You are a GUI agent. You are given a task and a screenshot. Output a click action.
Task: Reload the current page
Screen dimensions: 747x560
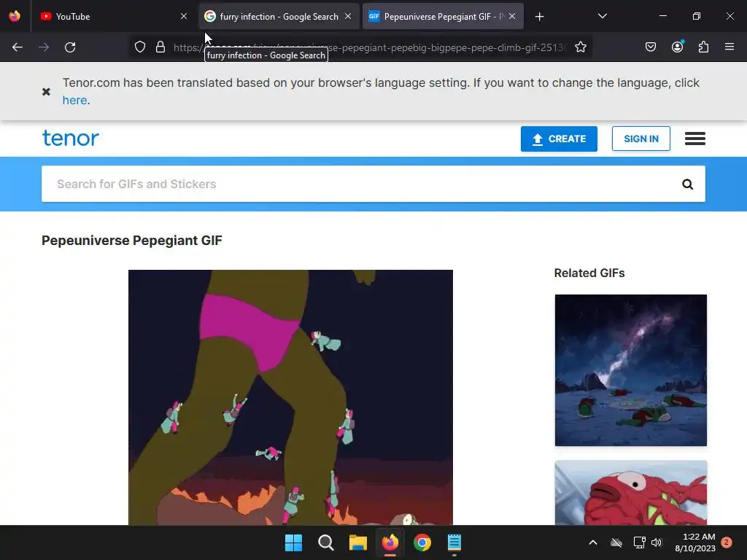70,47
